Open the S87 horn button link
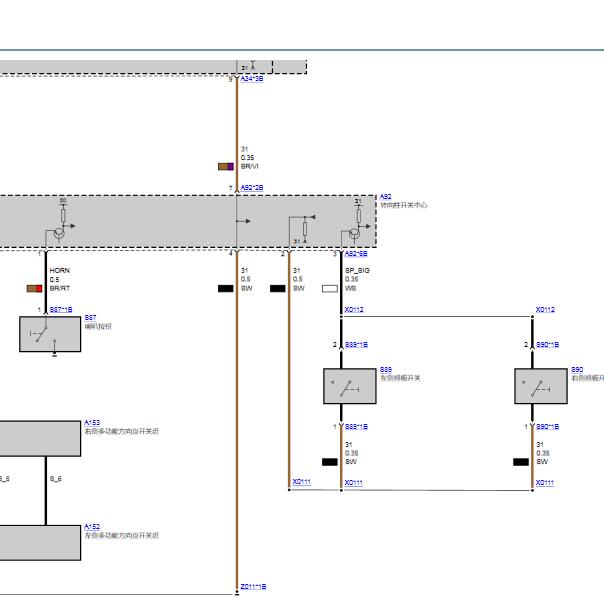Viewport: 604px width, 607px height. (90, 318)
